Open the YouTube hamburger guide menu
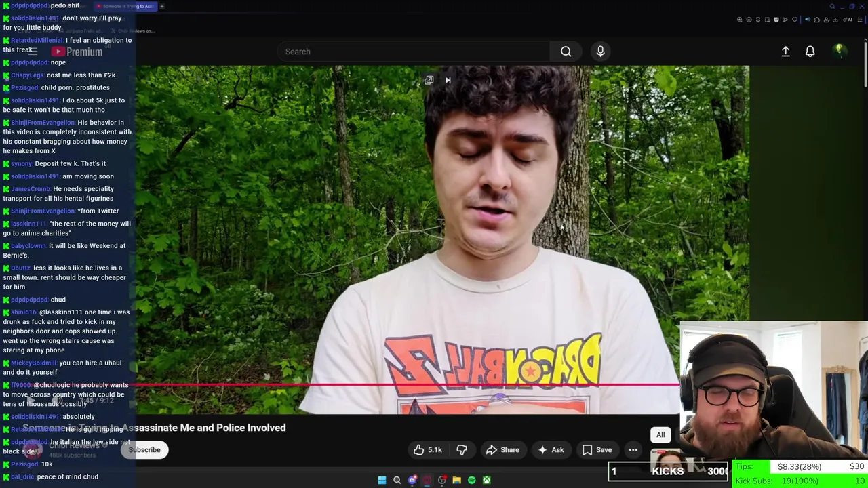This screenshot has height=488, width=868. 32,51
